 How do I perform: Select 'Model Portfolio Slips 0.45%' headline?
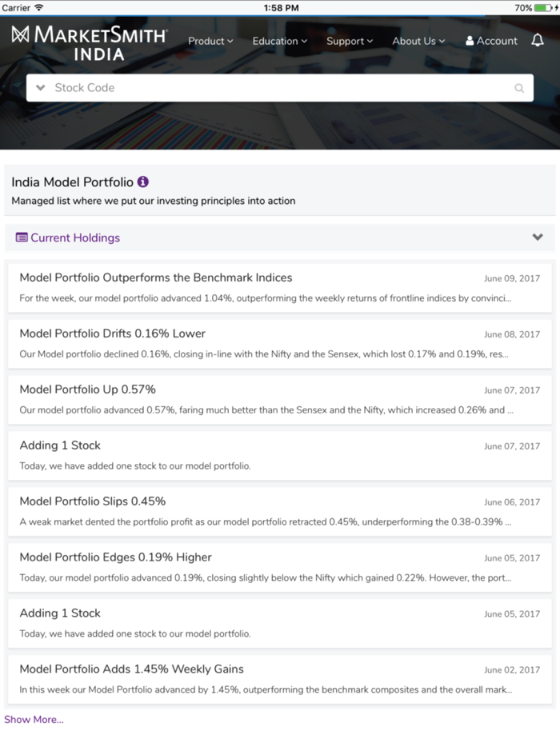tap(93, 501)
